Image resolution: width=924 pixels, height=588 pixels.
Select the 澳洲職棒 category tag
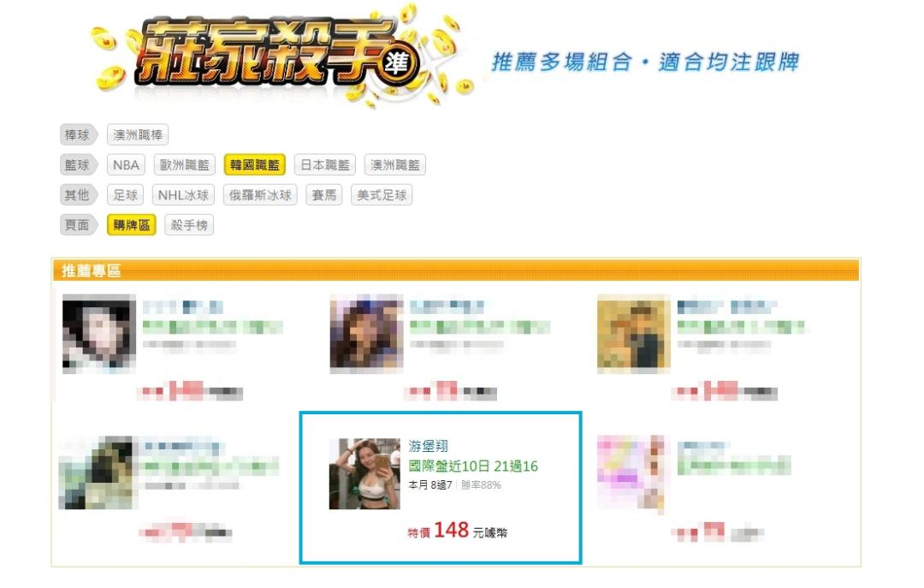[x=138, y=135]
